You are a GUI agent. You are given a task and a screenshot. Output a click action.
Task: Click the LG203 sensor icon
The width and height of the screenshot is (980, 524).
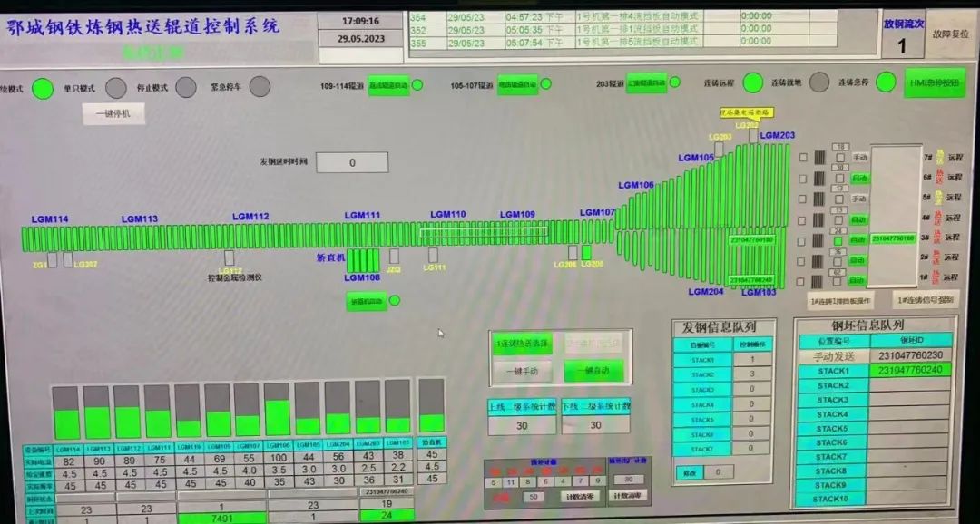coord(719,150)
